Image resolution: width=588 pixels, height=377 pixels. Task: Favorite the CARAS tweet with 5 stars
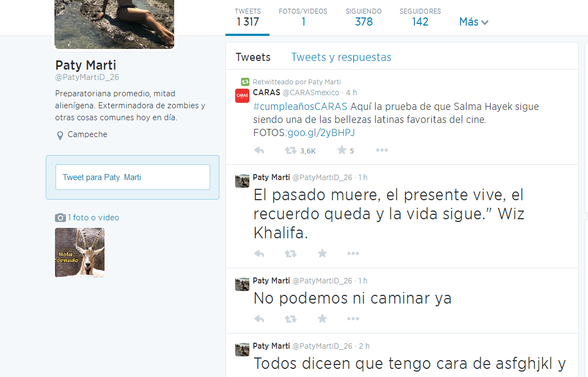point(342,150)
